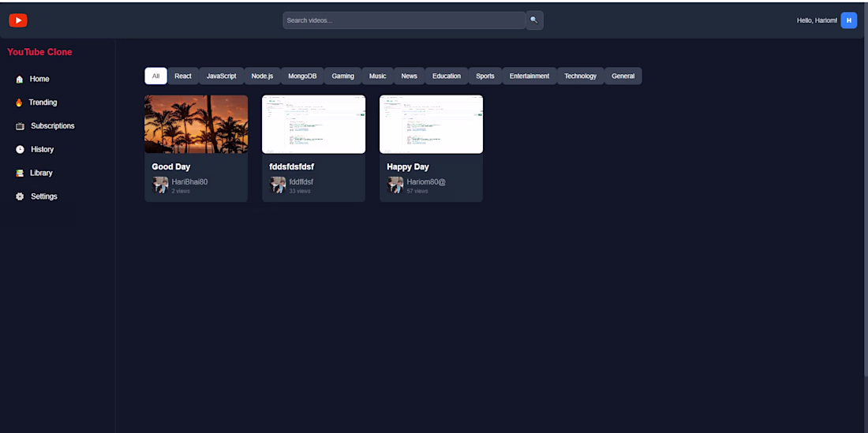Screen dimensions: 868x433
Task: Filter videos by React
Action: pos(183,76)
